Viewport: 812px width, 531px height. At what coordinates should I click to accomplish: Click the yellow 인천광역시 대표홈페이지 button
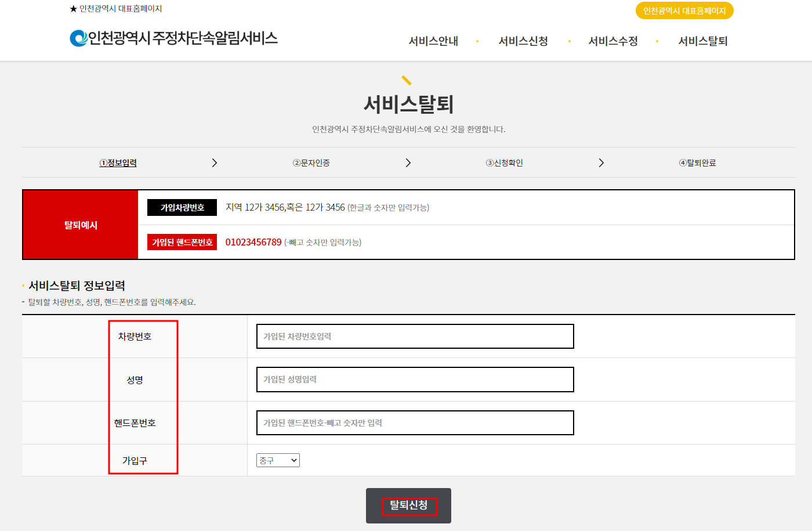click(684, 10)
